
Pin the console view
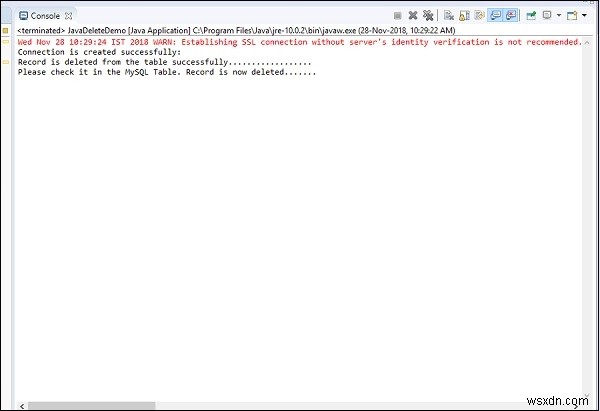(x=531, y=16)
